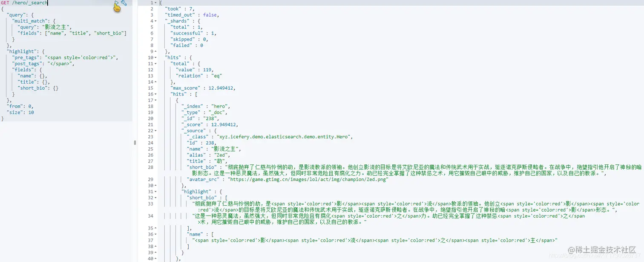
Task: Grab the pane divider handle between editor and response
Action: click(135, 143)
